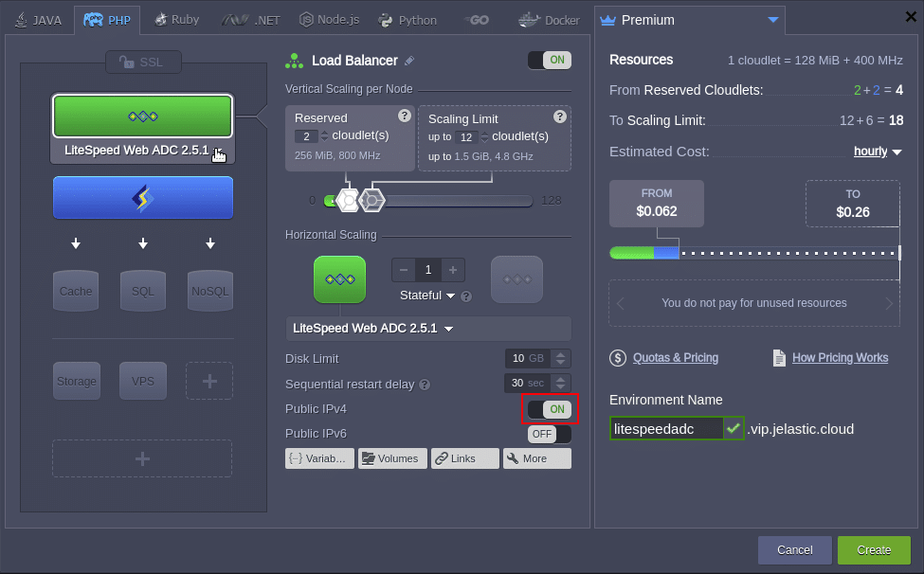Add a Cache node

pos(76,291)
